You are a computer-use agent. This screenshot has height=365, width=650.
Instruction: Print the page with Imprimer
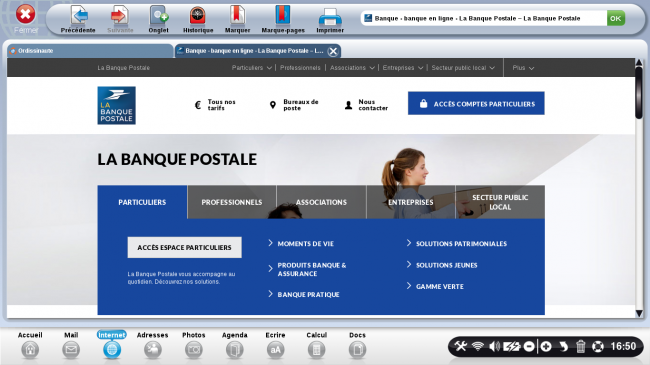(x=330, y=19)
